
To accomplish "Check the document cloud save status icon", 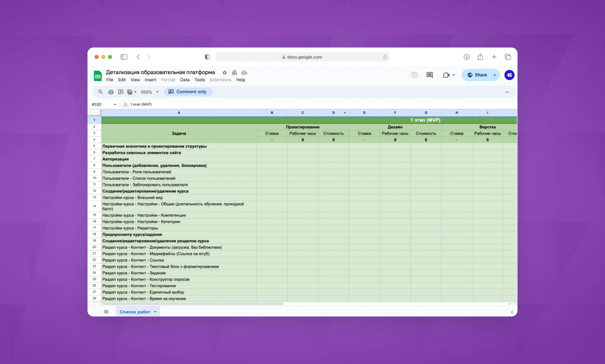I will click(x=244, y=72).
